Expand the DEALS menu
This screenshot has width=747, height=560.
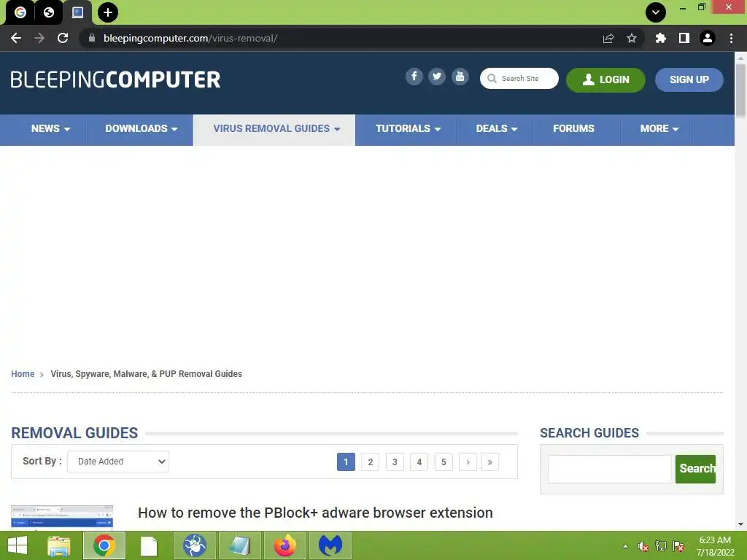coord(496,128)
